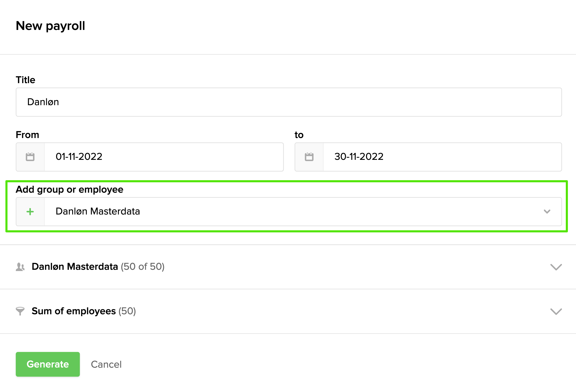Viewport: 576px width, 392px height.
Task: Open the group or employee dropdown arrow
Action: click(x=547, y=211)
